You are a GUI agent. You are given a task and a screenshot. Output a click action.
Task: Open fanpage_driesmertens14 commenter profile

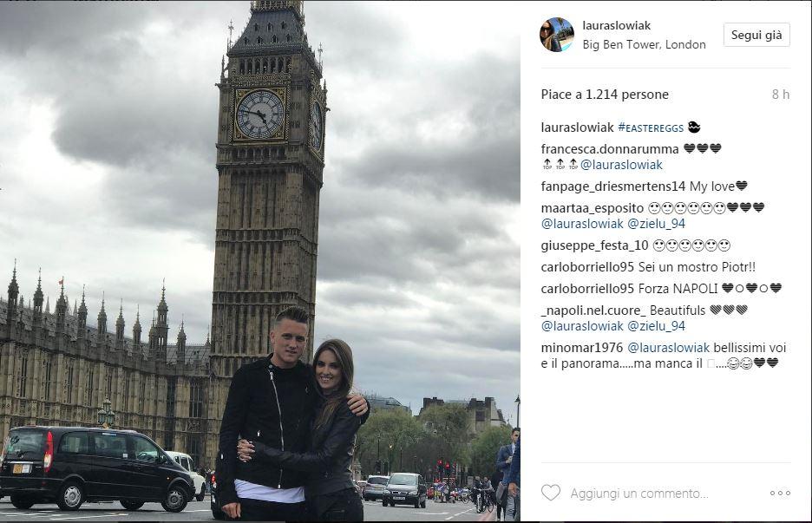613,186
